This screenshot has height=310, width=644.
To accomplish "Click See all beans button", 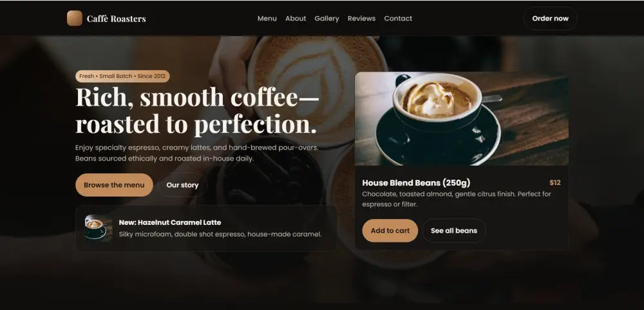I will (454, 231).
